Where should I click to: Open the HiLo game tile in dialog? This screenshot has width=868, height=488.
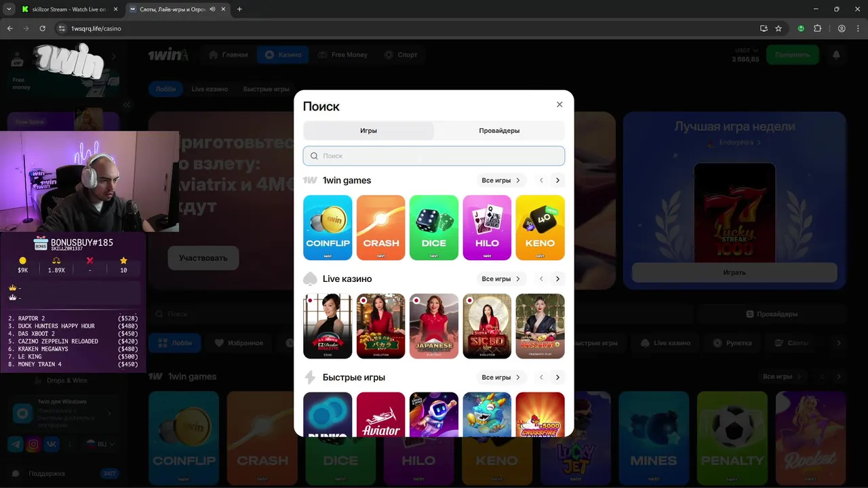487,228
